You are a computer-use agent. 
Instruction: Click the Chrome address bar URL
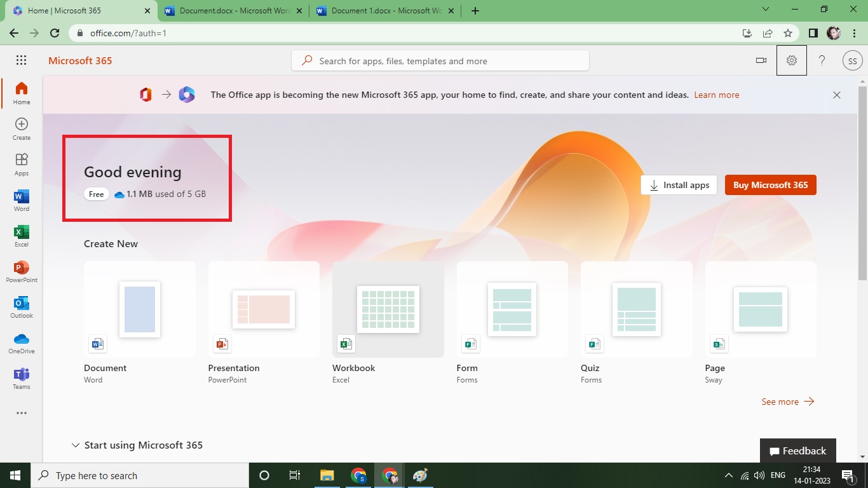[128, 33]
